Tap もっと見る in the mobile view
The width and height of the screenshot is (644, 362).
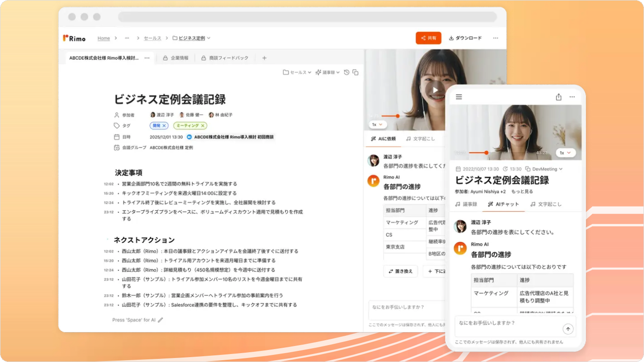522,192
